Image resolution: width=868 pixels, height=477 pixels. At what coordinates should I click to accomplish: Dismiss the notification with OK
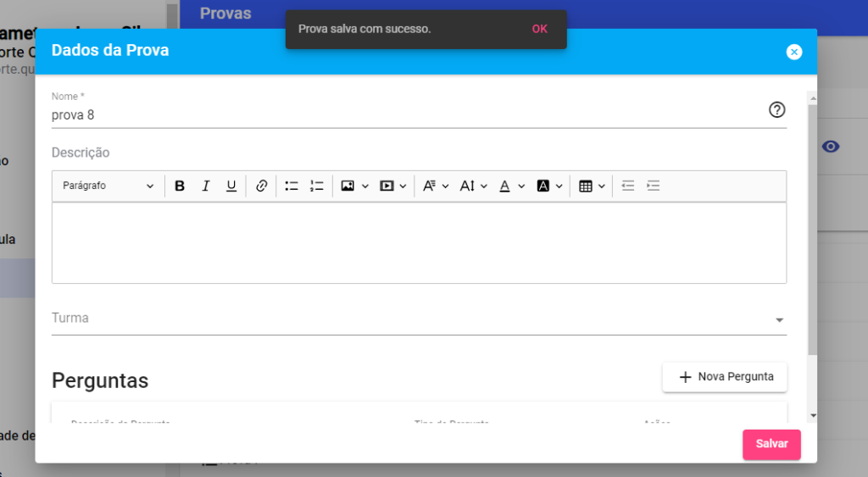[540, 30]
